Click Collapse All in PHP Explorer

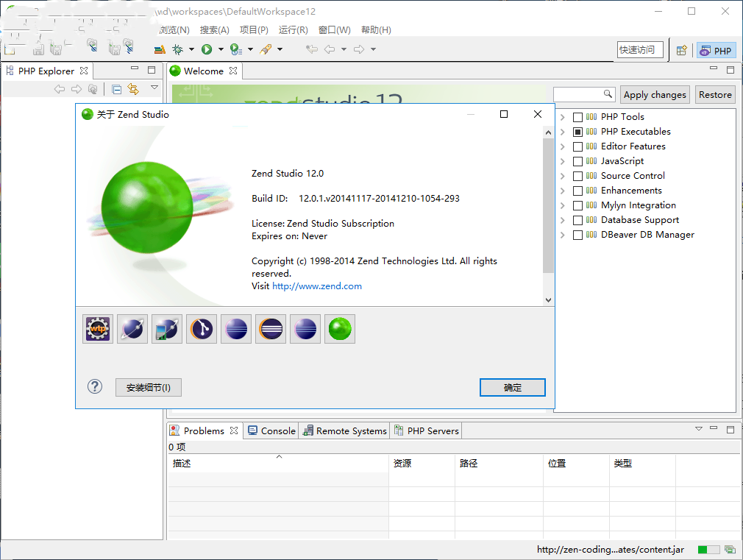click(x=116, y=89)
